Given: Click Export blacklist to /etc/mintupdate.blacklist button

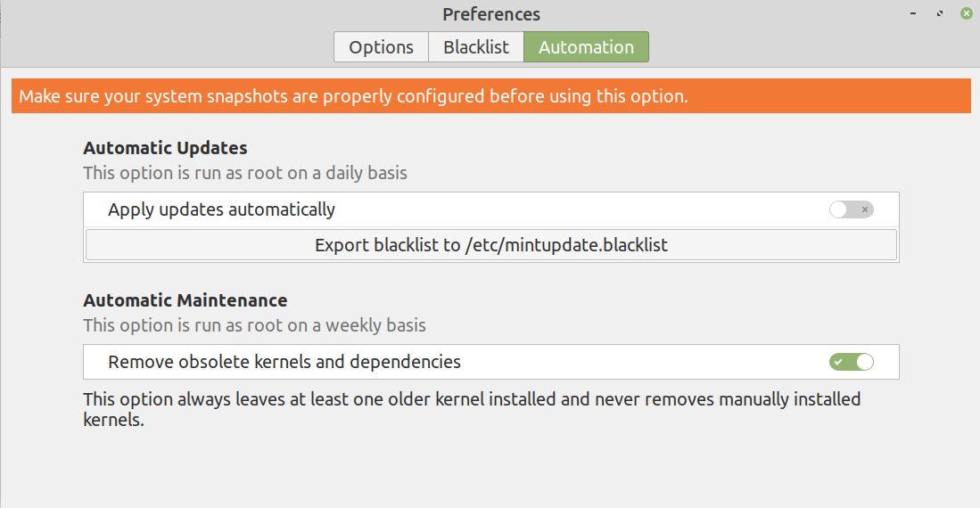Looking at the screenshot, I should click(x=491, y=245).
